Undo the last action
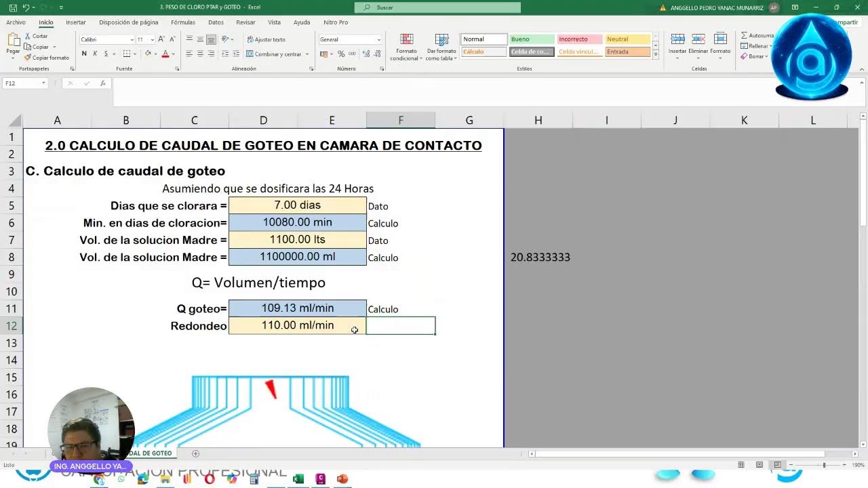Viewport: 868px width, 488px height. point(26,7)
